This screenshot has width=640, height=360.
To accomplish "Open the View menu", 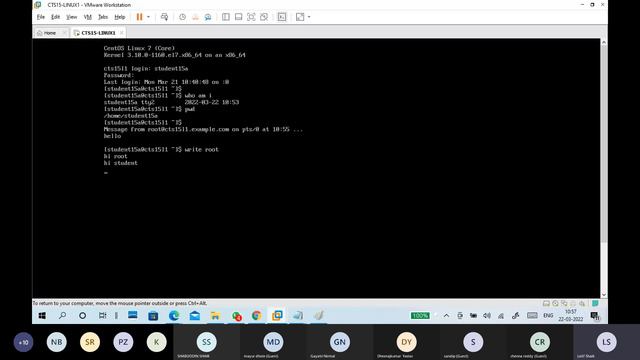I will click(71, 17).
